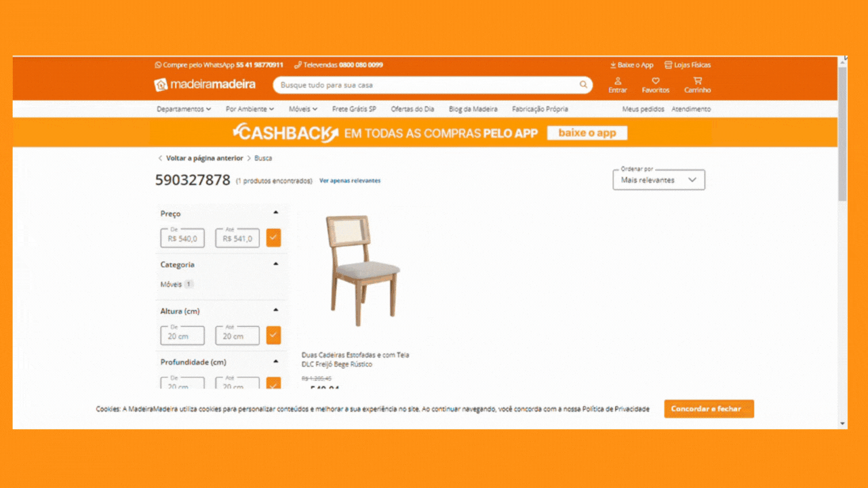Screen dimensions: 868x488
Task: Click the Concordar e fechar button
Action: 709,409
